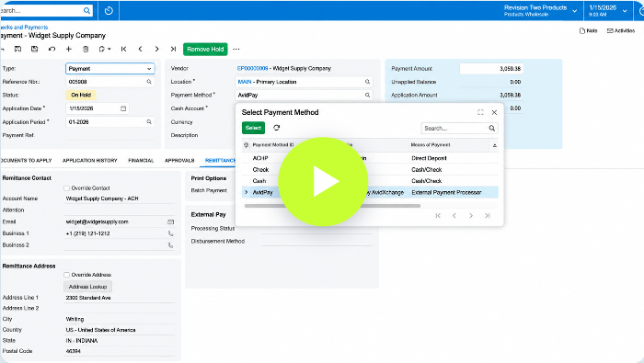Screen dimensions: 644x363
Task: Open the Financial tab
Action: tap(141, 161)
